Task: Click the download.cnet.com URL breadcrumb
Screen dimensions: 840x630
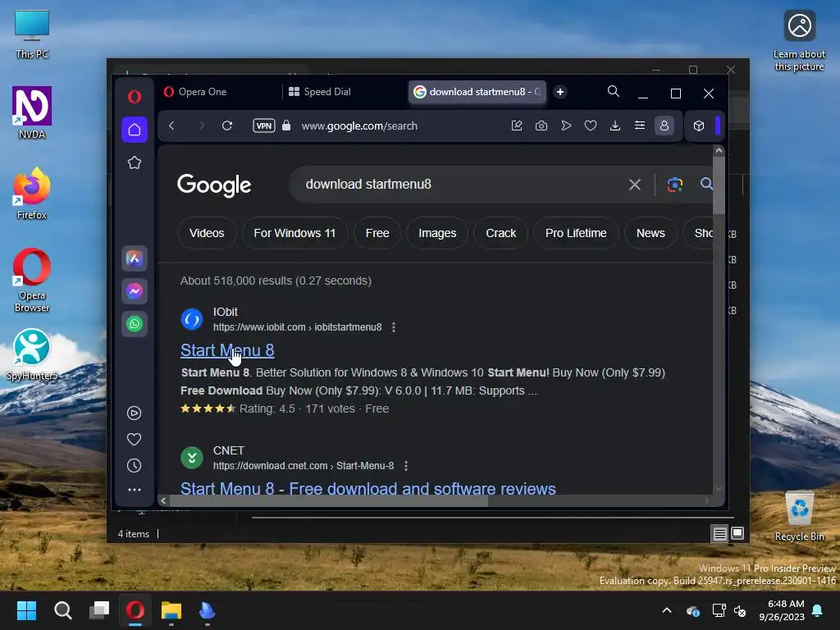Action: coord(304,466)
